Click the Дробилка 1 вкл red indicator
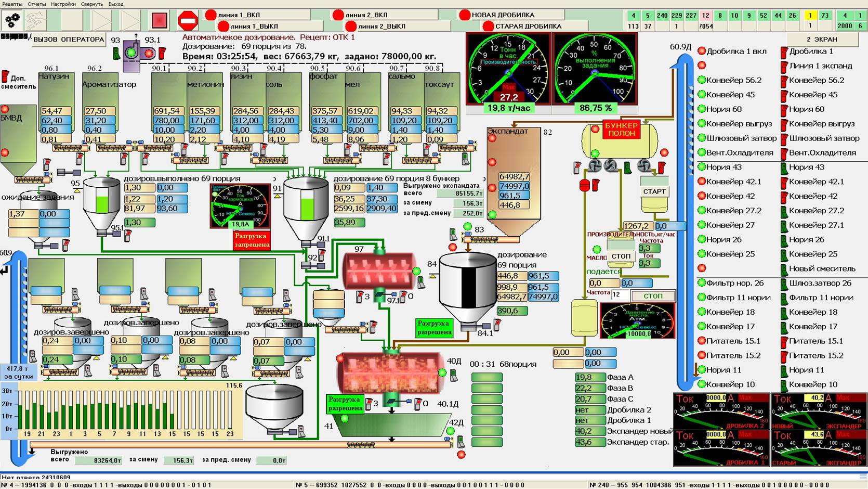Viewport: 868px width, 489px height. pyautogui.click(x=702, y=51)
